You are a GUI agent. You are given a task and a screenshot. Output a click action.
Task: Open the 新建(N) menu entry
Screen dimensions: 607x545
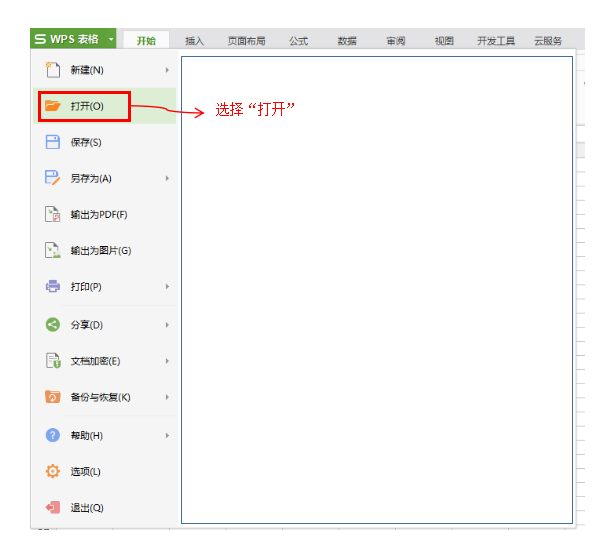105,70
